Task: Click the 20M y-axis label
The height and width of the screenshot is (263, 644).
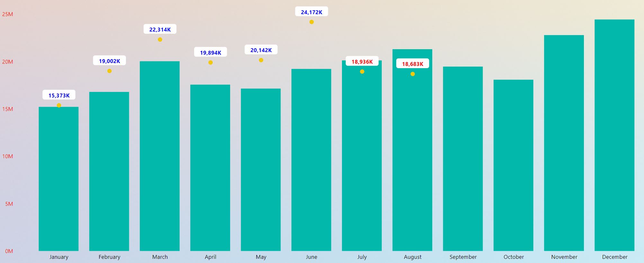Action: [x=7, y=62]
